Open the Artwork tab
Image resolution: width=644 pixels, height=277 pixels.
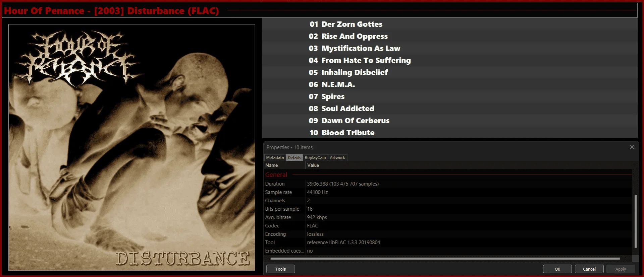point(337,157)
